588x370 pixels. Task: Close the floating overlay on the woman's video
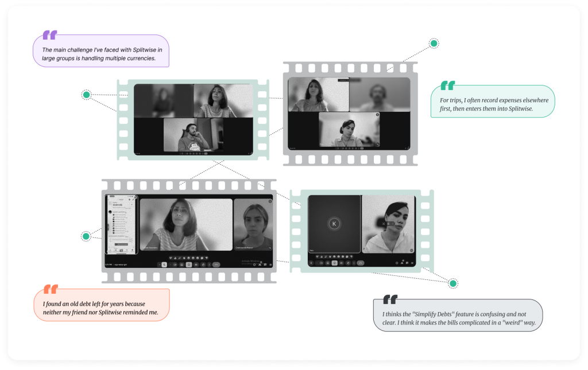[x=384, y=223]
